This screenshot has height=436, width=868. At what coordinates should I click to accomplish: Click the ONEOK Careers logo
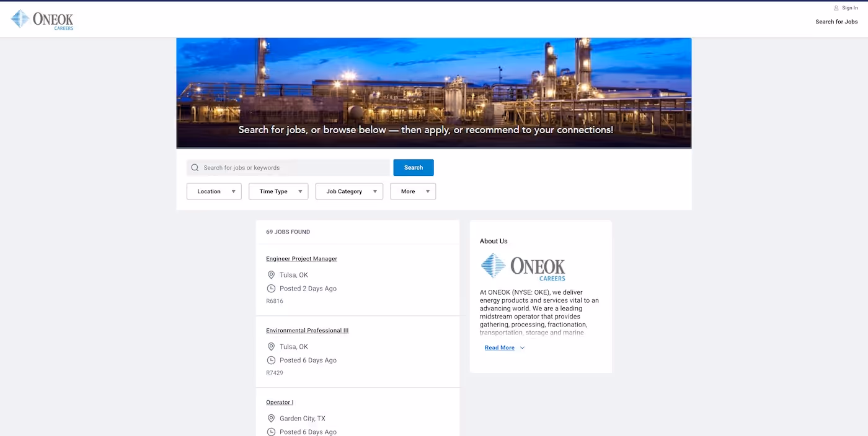coord(41,19)
